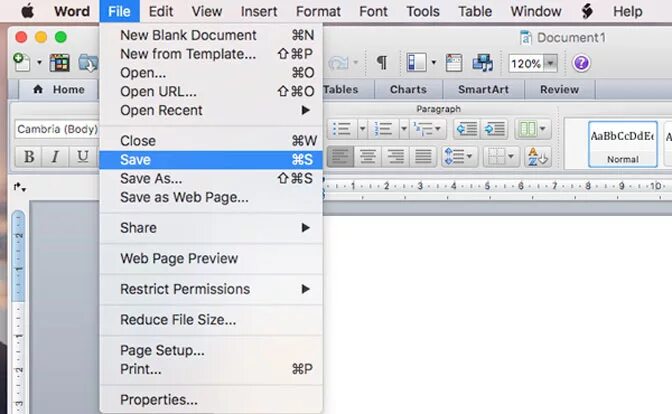
Task: Open the numbered list dropdown arrow
Action: (404, 129)
